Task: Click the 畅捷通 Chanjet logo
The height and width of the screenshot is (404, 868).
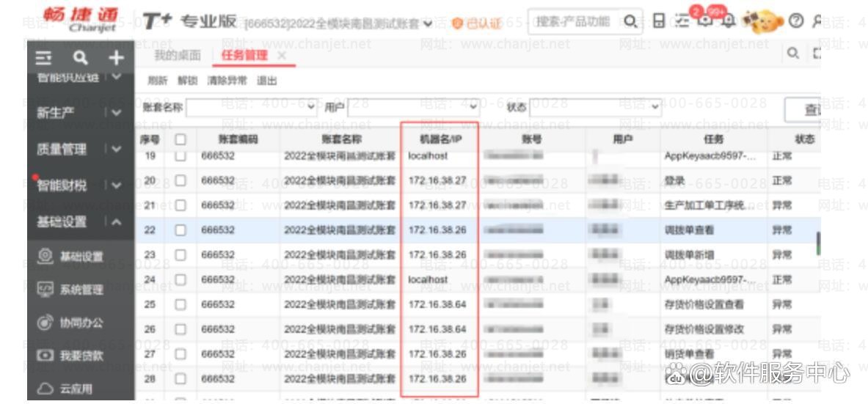Action: coord(81,19)
